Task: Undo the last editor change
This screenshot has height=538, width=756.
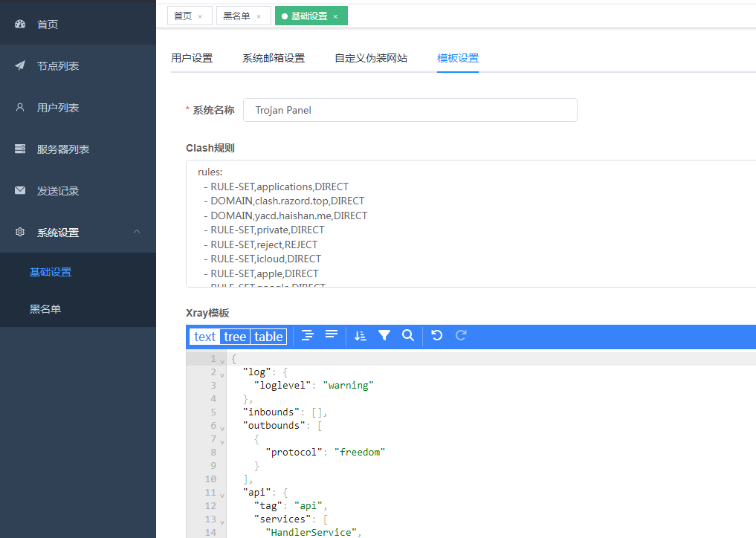Action: pyautogui.click(x=437, y=336)
